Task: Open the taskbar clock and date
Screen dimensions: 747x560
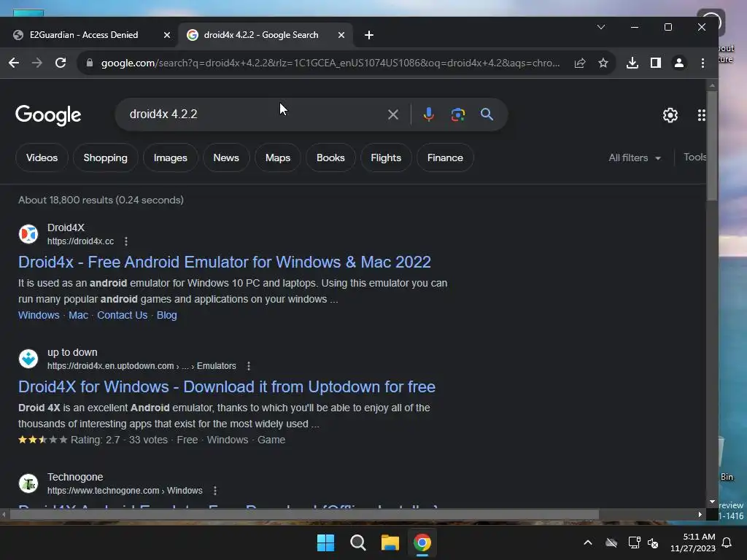Action: (693, 542)
